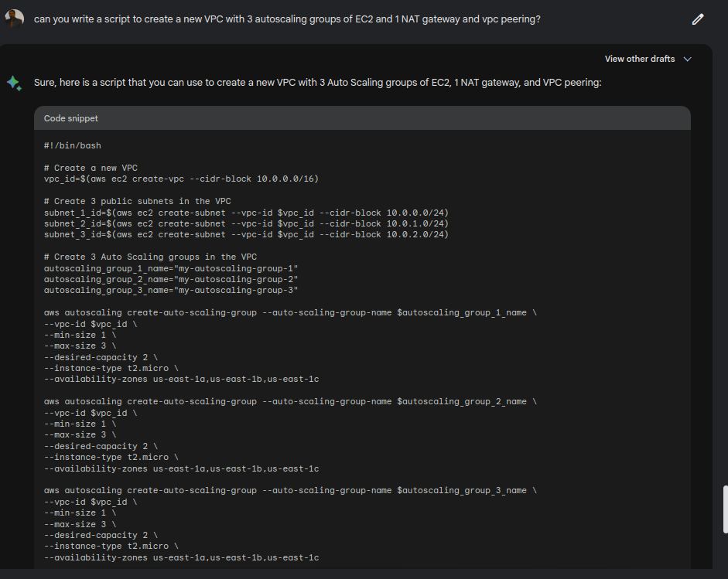
Task: Expand the drafts chevron arrow
Action: click(688, 59)
